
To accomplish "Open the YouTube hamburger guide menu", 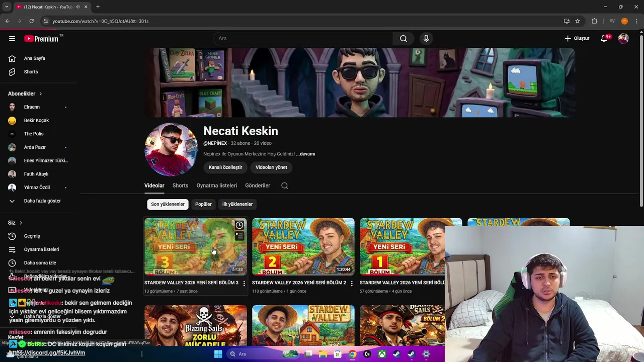I will (x=12, y=39).
